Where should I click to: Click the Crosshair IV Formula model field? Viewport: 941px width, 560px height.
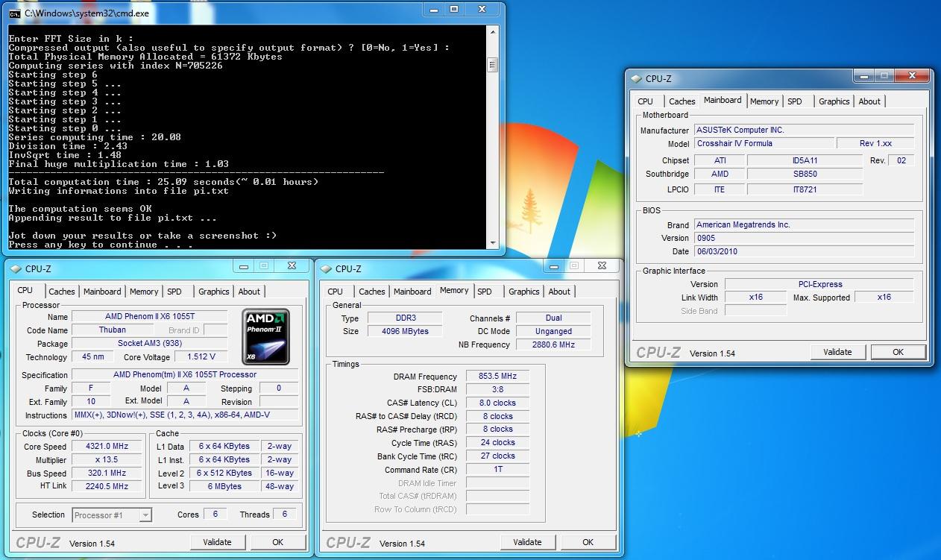764,143
